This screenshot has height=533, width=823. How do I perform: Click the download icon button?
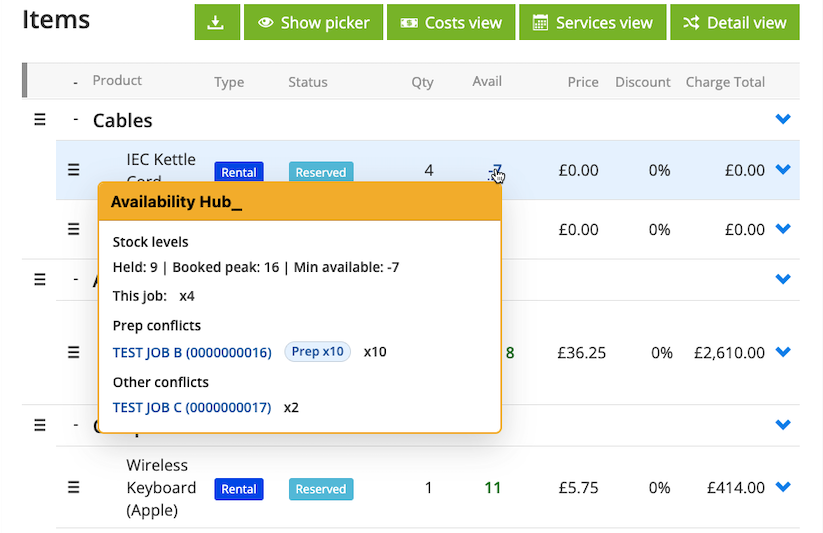click(x=217, y=22)
